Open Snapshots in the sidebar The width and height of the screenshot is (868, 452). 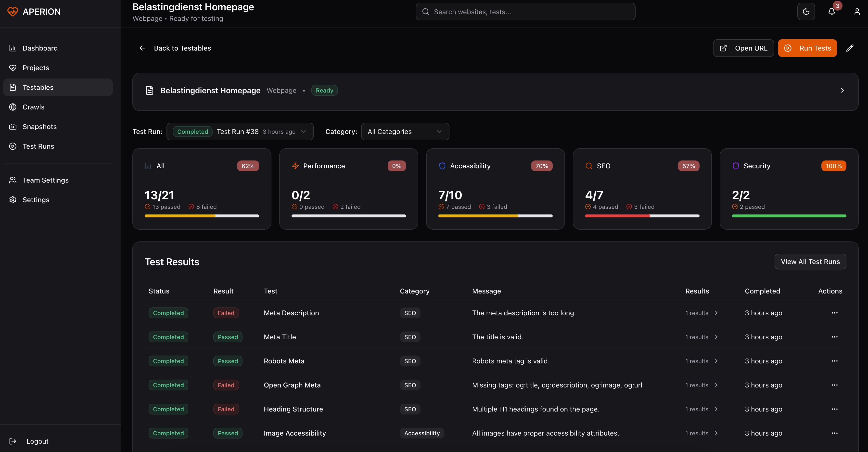coord(58,126)
